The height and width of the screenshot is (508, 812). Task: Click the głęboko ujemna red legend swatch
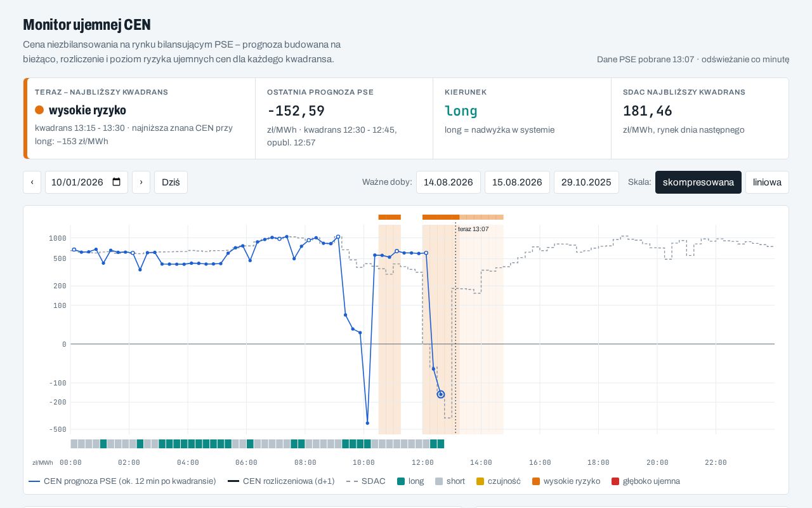(x=615, y=481)
